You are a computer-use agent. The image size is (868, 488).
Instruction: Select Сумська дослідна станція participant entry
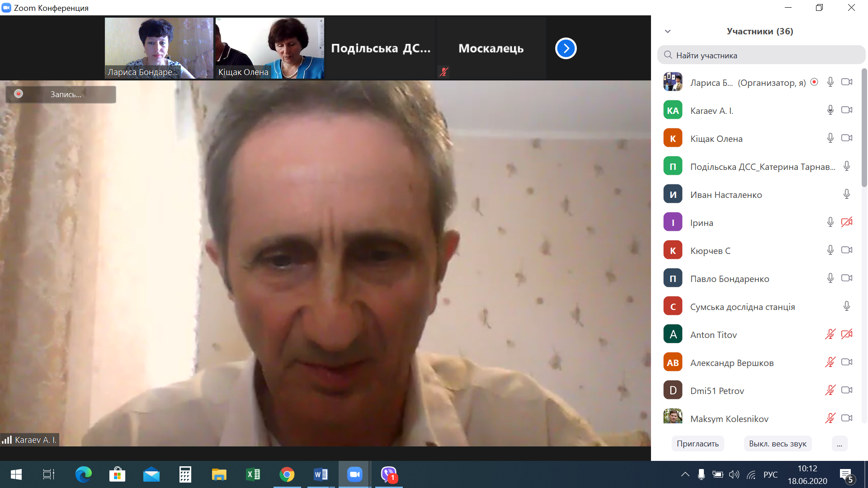pos(742,307)
